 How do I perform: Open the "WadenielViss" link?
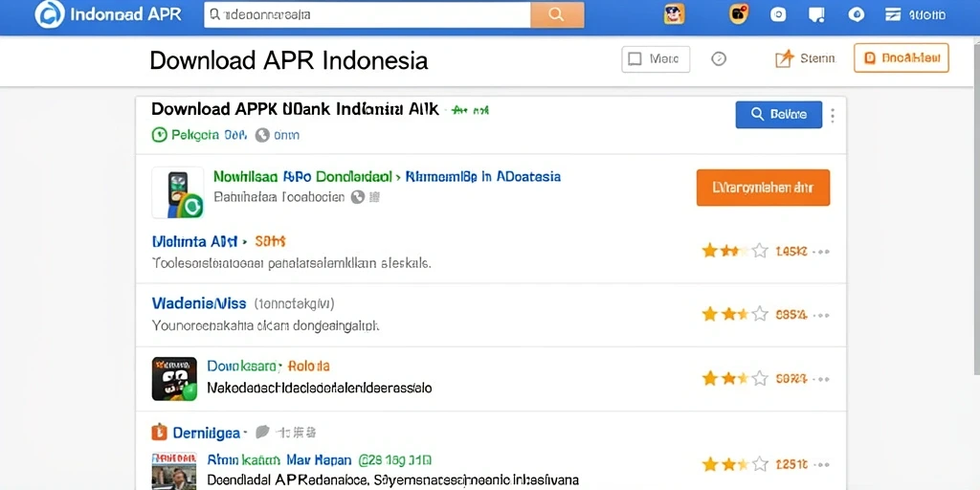[x=199, y=303]
